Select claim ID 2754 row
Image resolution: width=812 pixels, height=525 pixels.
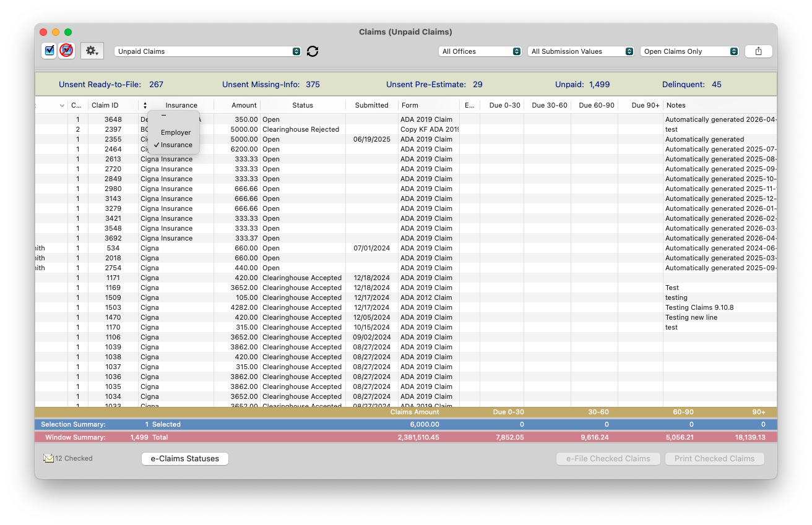pyautogui.click(x=405, y=268)
